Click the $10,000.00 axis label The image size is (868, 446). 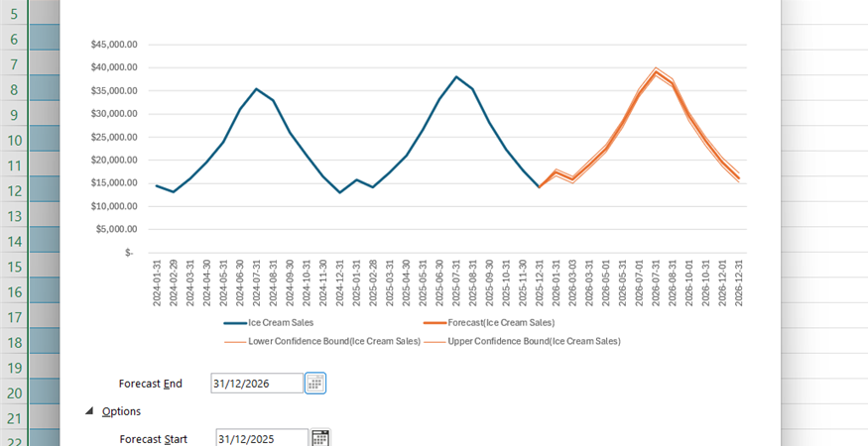[114, 206]
